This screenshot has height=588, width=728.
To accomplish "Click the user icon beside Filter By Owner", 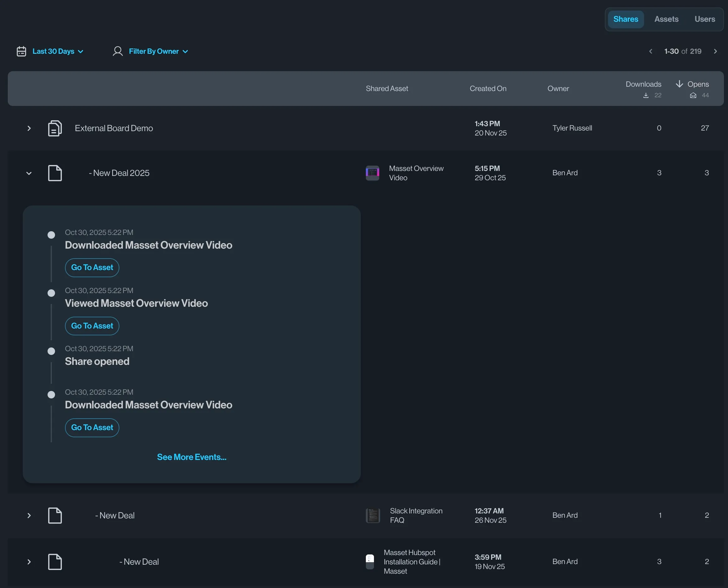I will [118, 51].
